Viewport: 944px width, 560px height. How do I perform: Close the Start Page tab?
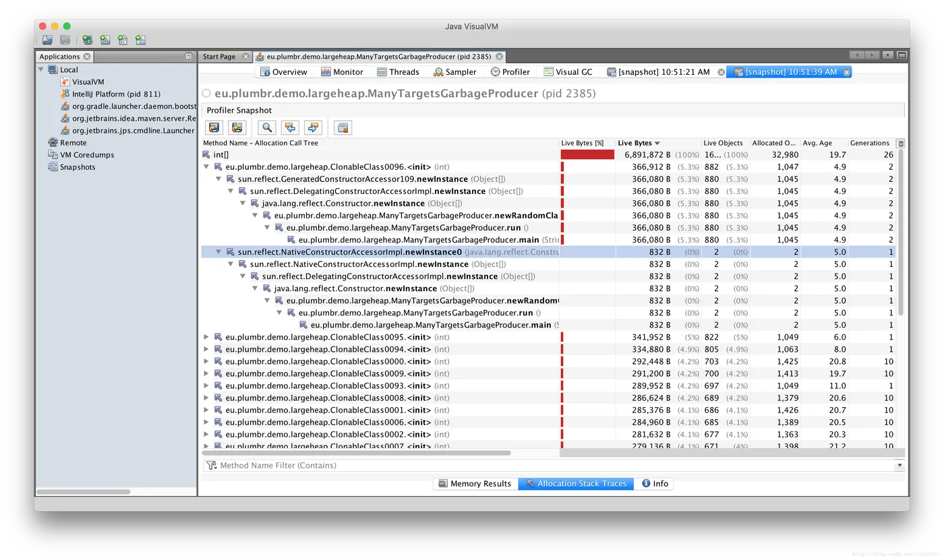tap(245, 57)
